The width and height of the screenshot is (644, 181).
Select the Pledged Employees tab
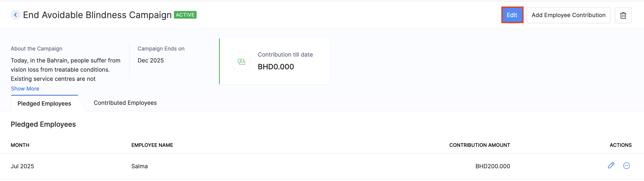tap(44, 104)
